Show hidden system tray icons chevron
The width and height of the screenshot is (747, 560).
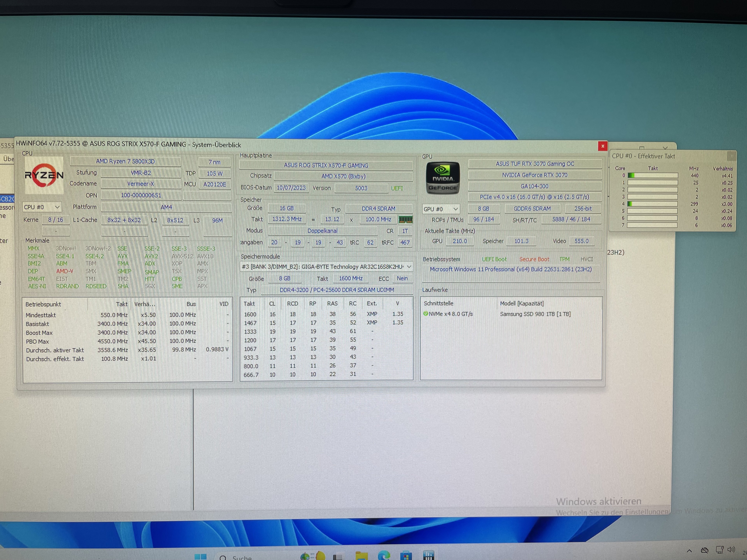click(x=689, y=550)
